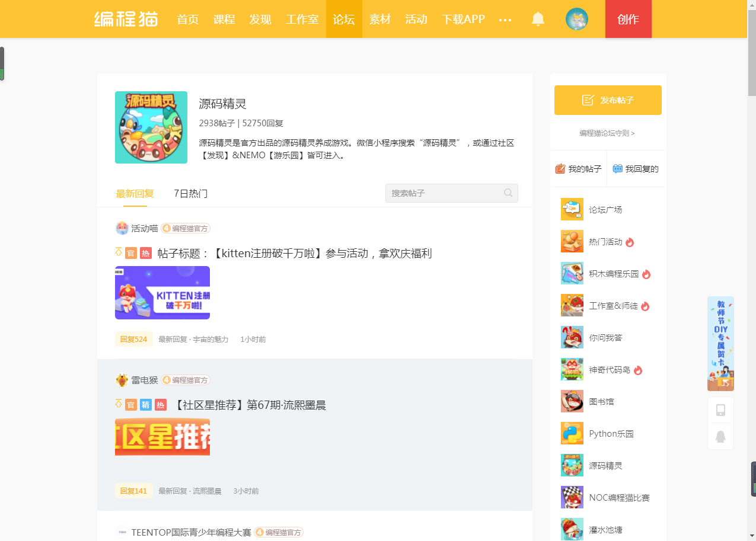Switch to 7日热门 tab
The image size is (756, 541).
coord(190,194)
